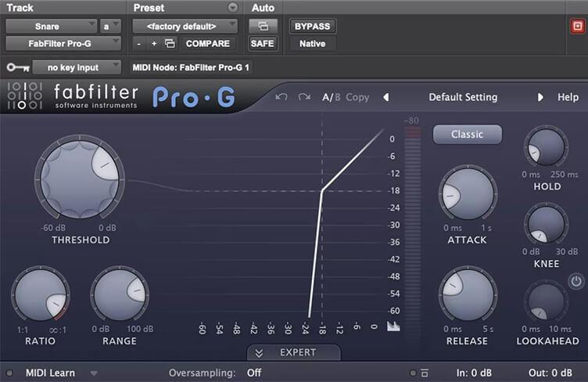Toggle the lookahead power button
588x382 pixels.
click(x=576, y=281)
